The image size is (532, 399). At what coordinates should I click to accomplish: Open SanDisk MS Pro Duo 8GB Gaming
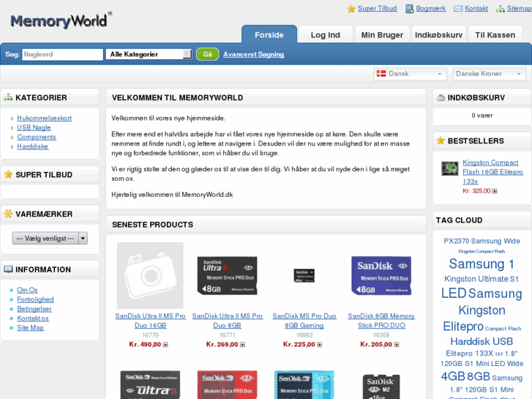(x=304, y=321)
